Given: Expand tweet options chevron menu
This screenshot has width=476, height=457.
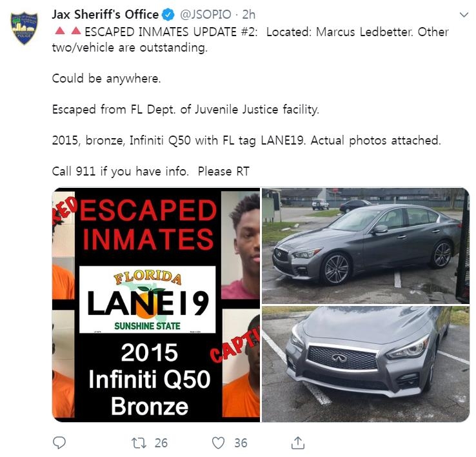Looking at the screenshot, I should tap(464, 15).
